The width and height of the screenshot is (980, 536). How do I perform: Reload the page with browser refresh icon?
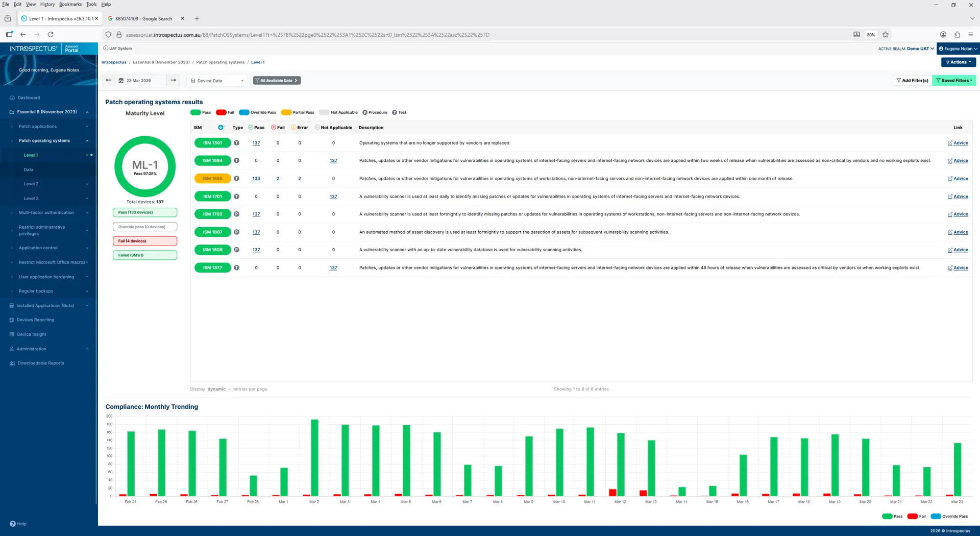pos(51,35)
